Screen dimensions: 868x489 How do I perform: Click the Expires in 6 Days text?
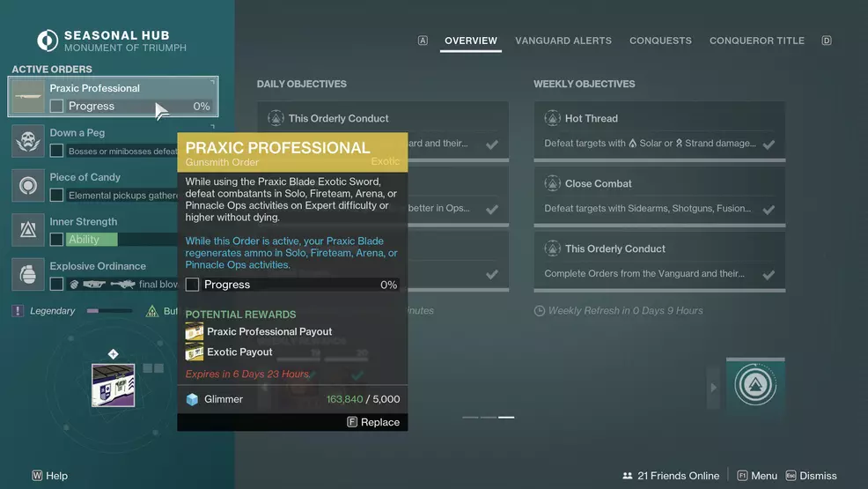click(247, 374)
